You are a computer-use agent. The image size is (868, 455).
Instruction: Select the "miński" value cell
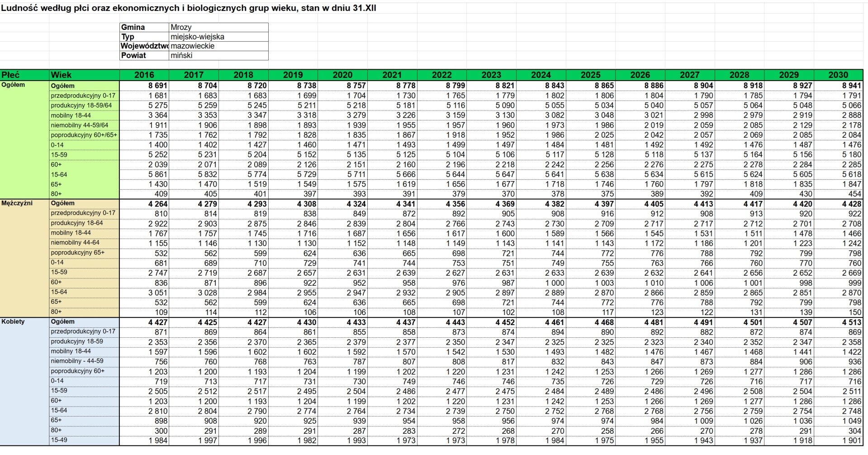coord(218,55)
